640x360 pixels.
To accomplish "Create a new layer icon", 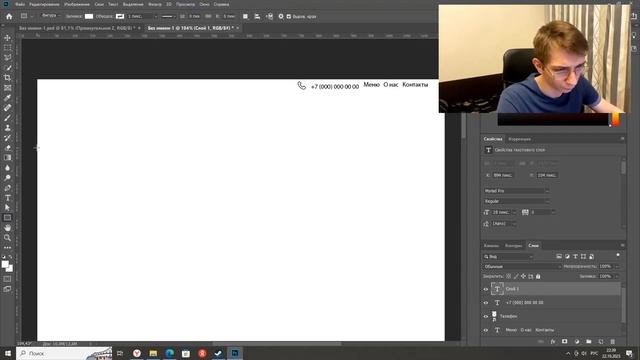I will [601, 342].
